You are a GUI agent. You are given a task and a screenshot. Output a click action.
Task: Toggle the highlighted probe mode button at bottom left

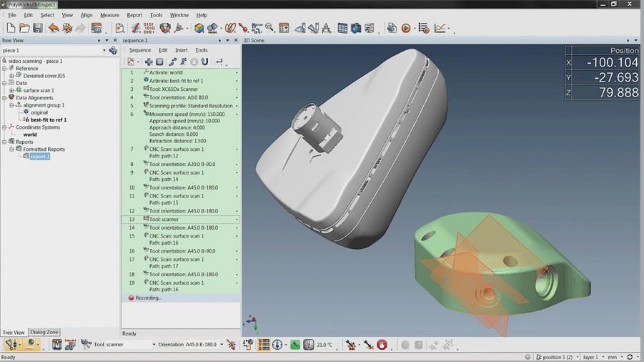pyautogui.click(x=11, y=345)
